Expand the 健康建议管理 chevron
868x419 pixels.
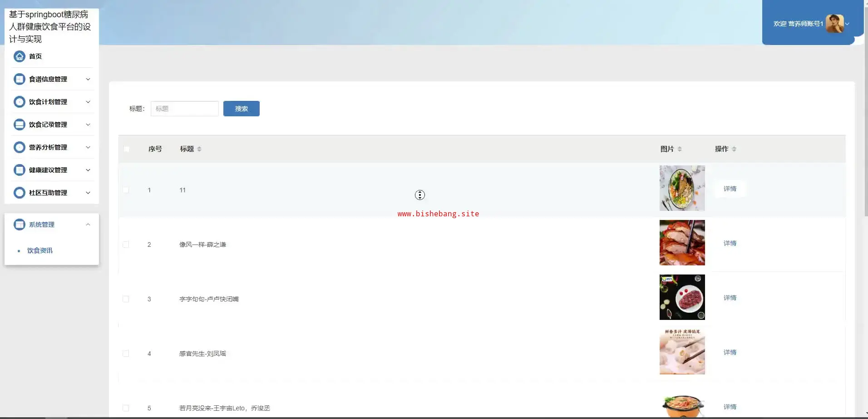[88, 170]
